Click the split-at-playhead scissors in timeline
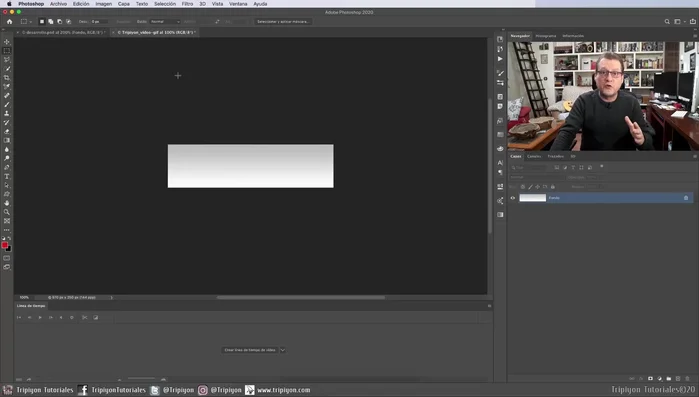The height and width of the screenshot is (397, 699). (x=84, y=318)
